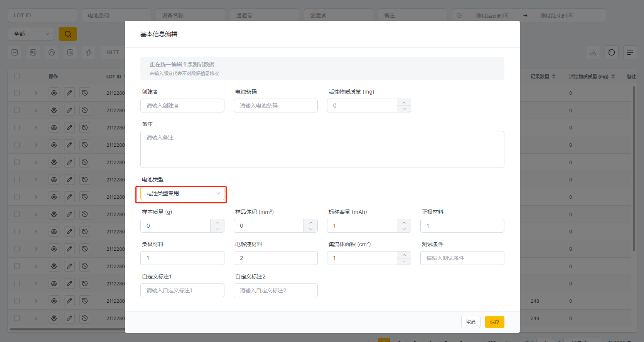Click 保存 to save the edits
Image resolution: width=644 pixels, height=342 pixels.
(495, 322)
